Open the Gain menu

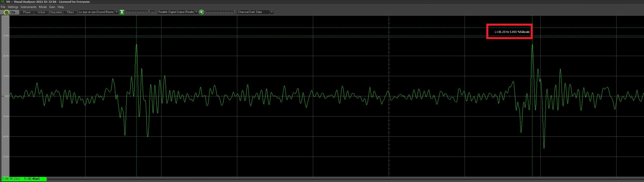coord(52,7)
